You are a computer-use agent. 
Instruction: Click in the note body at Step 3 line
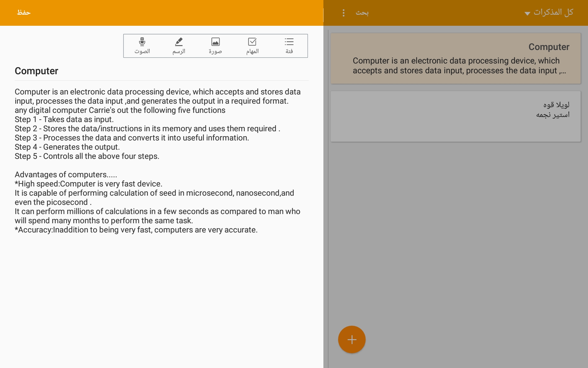point(132,138)
